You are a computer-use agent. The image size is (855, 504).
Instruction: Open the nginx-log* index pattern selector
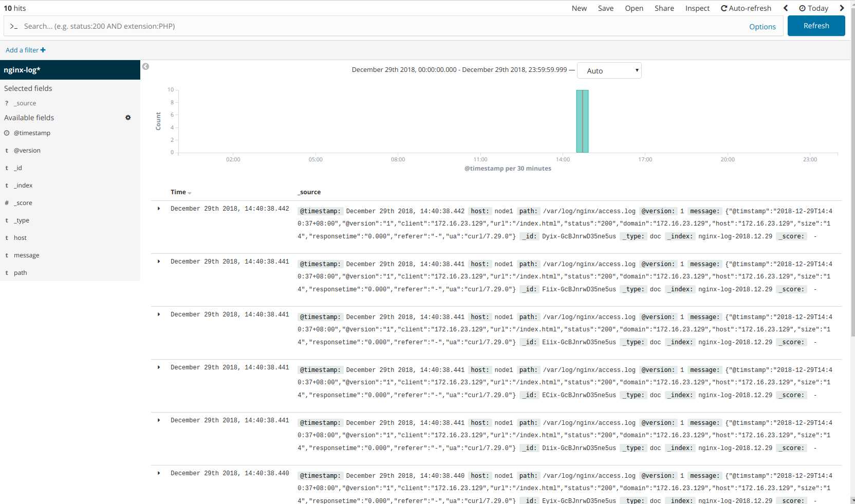[70, 70]
